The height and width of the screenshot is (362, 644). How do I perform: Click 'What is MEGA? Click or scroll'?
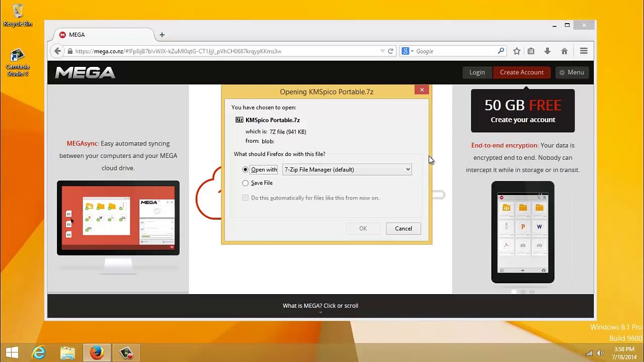click(320, 306)
